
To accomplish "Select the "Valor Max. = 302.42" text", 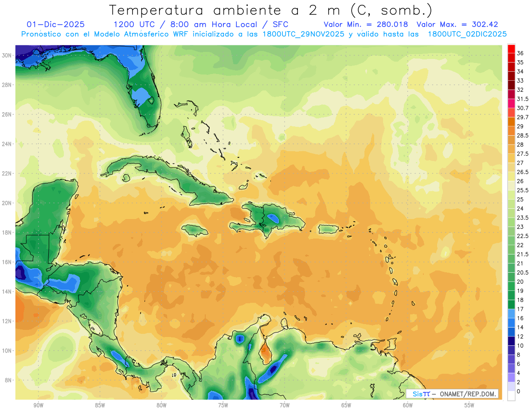I will [x=458, y=24].
